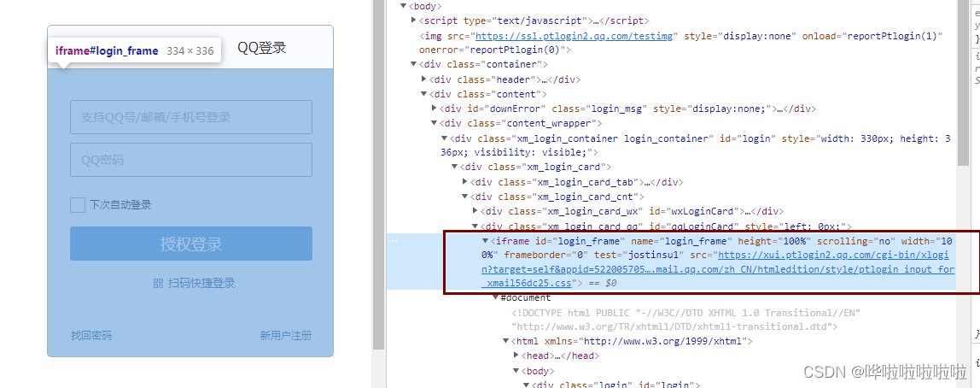This screenshot has width=980, height=388.
Task: Expand the wxLoginCard div node
Action: [x=475, y=211]
